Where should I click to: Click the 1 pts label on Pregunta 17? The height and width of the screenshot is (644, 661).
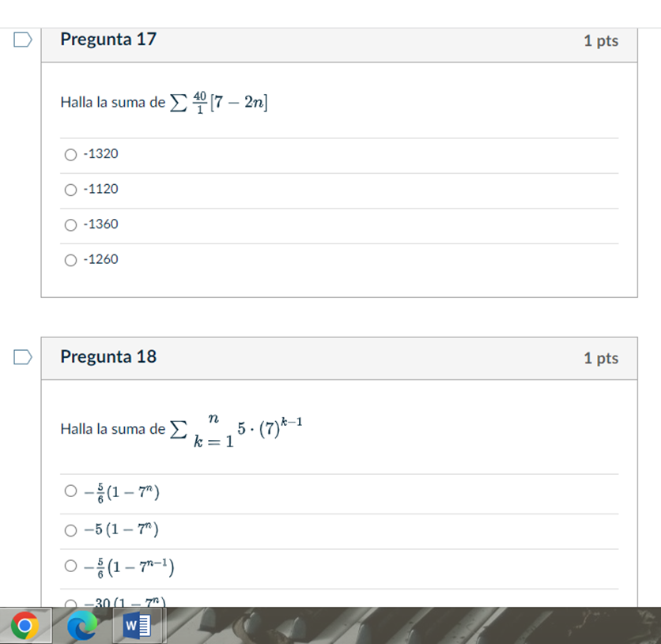[x=601, y=41]
